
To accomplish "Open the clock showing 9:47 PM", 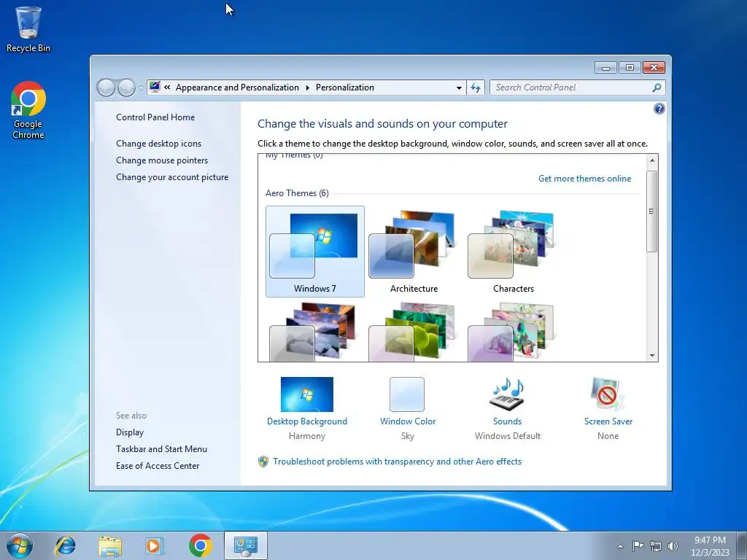I will 710,545.
